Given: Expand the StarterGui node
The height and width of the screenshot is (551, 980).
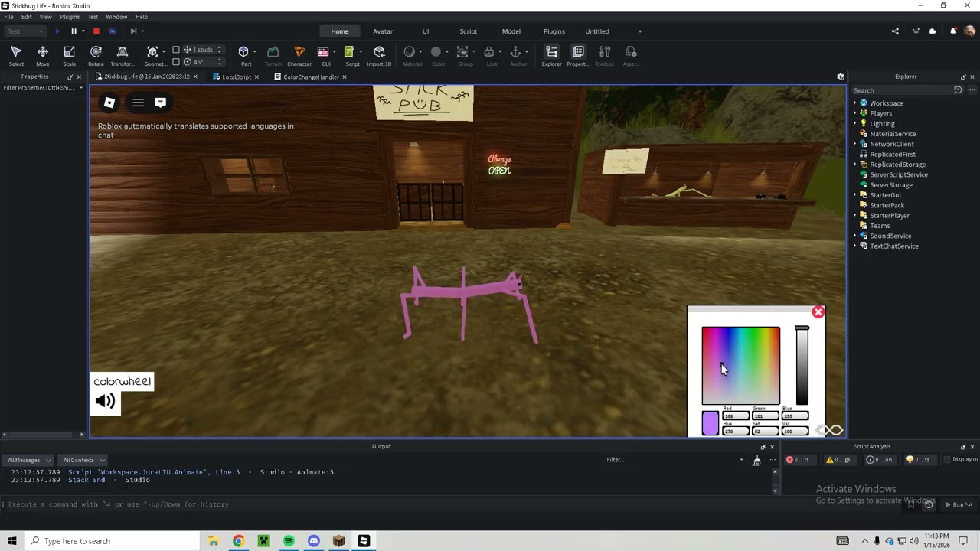Looking at the screenshot, I should 855,195.
